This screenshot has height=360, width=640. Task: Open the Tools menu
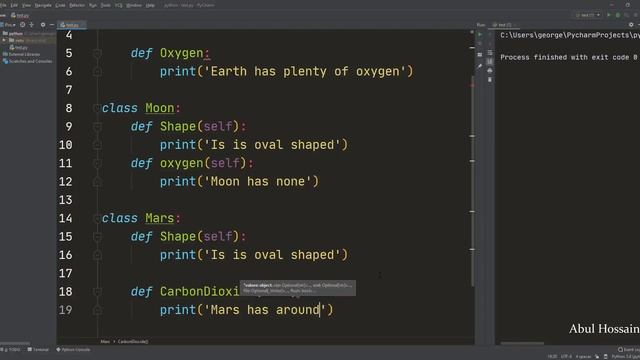tap(105, 5)
